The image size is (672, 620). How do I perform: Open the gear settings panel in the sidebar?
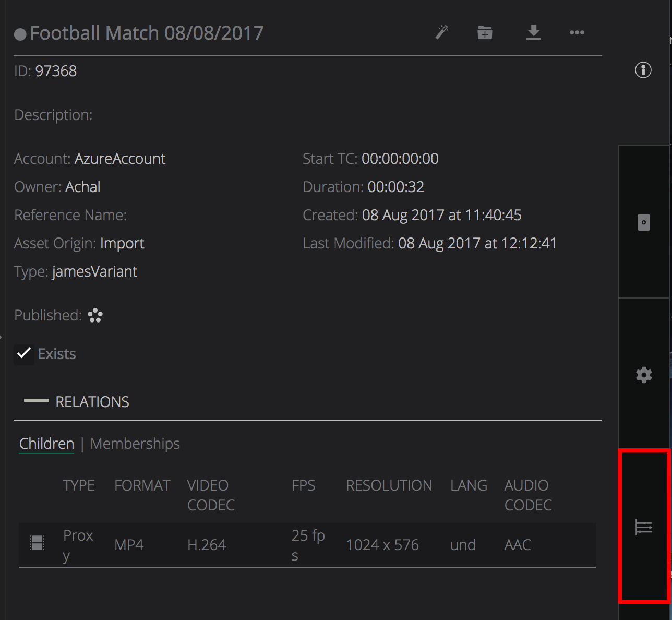(x=644, y=375)
